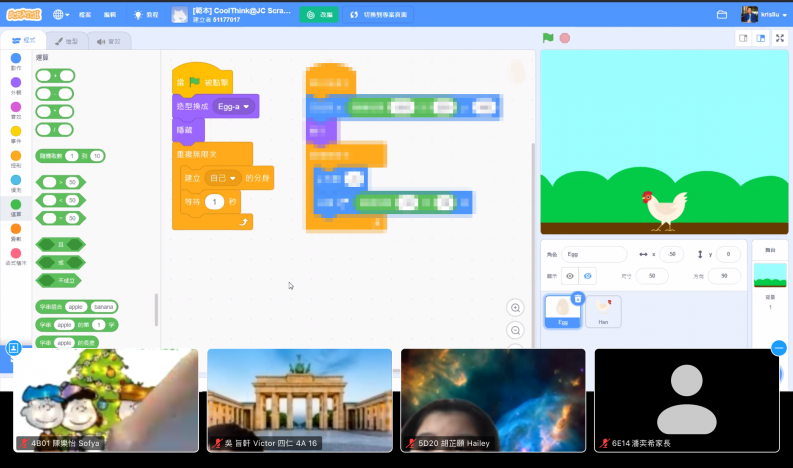The image size is (793, 468).
Task: Click the Scratch logo
Action: 22,15
